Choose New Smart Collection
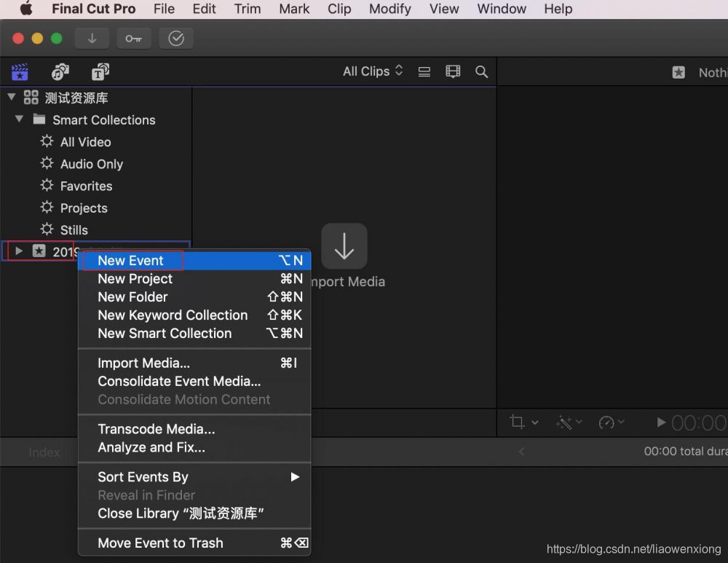 point(194,333)
